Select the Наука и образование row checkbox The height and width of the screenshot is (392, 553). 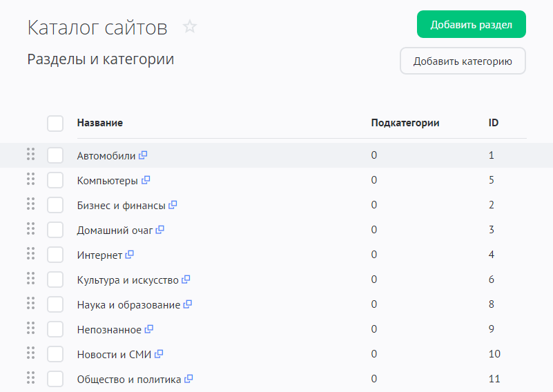(55, 304)
